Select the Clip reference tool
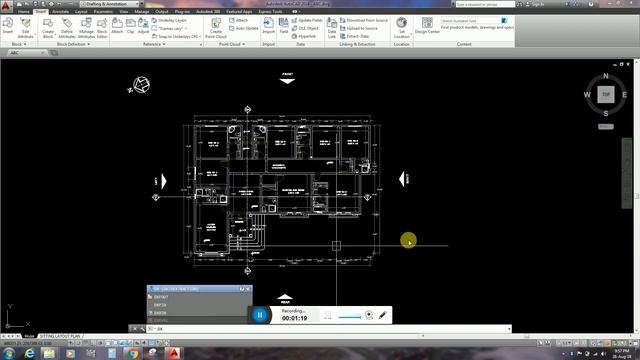 [131, 25]
